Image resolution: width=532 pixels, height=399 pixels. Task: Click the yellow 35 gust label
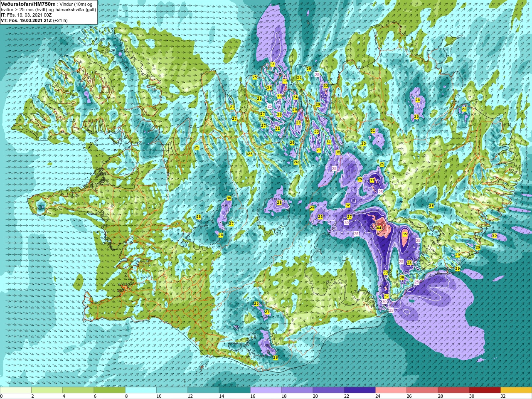405,234
